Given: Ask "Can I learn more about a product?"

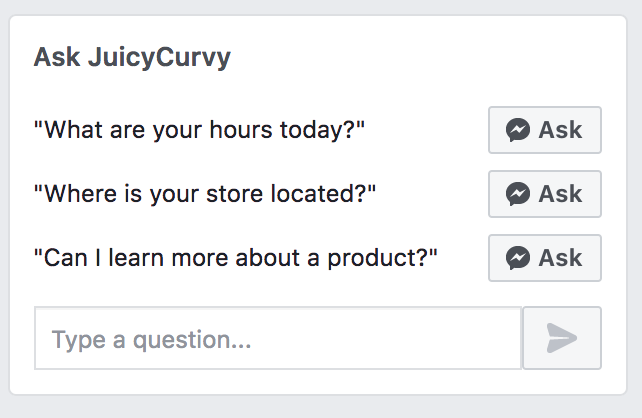Looking at the screenshot, I should tap(545, 258).
